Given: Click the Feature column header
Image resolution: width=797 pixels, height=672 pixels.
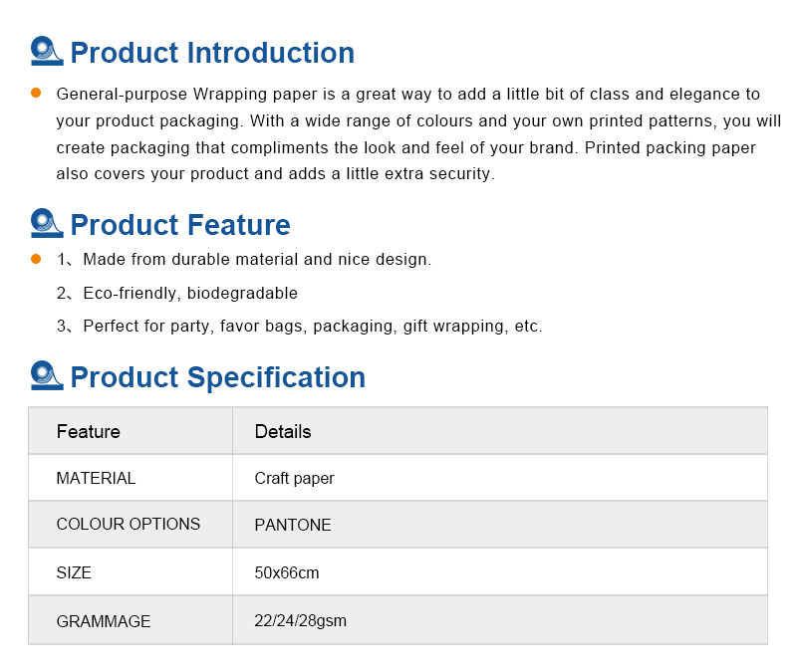Looking at the screenshot, I should tap(89, 432).
